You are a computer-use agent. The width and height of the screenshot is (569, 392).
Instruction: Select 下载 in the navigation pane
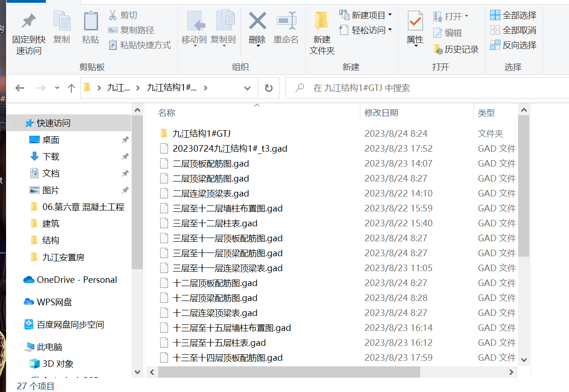coord(51,157)
